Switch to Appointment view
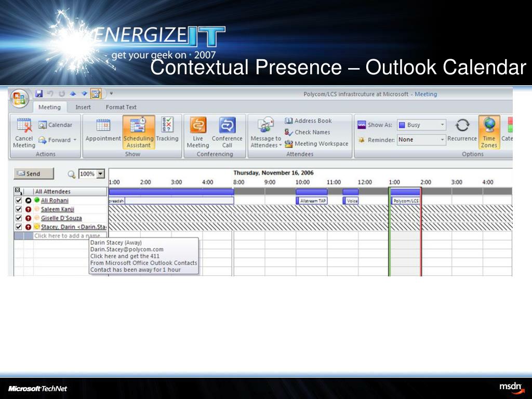532x399 pixels. [x=103, y=130]
